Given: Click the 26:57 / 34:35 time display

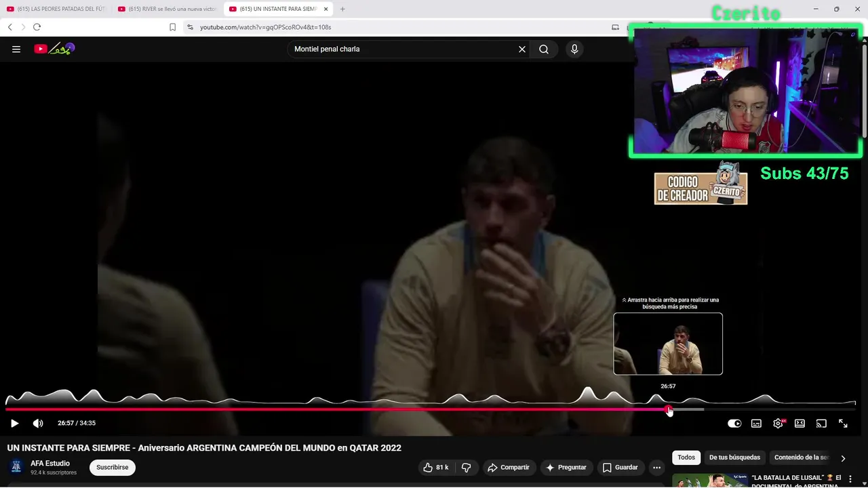Looking at the screenshot, I should 77,423.
